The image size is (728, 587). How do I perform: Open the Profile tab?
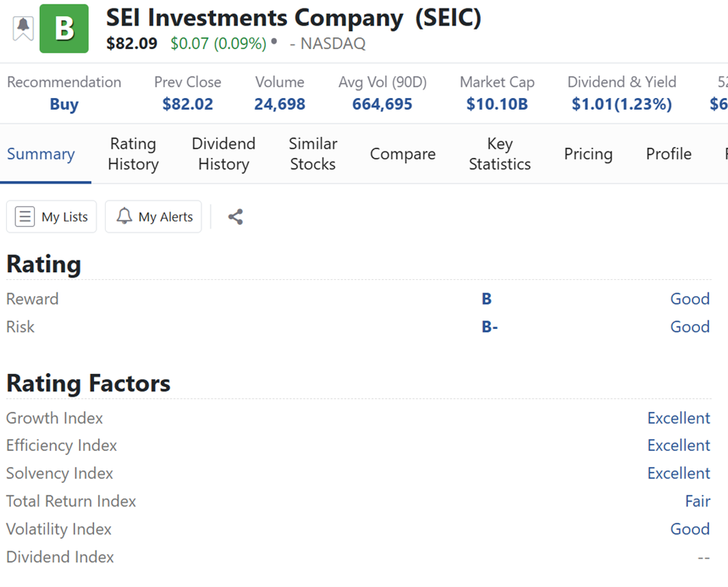(x=668, y=154)
